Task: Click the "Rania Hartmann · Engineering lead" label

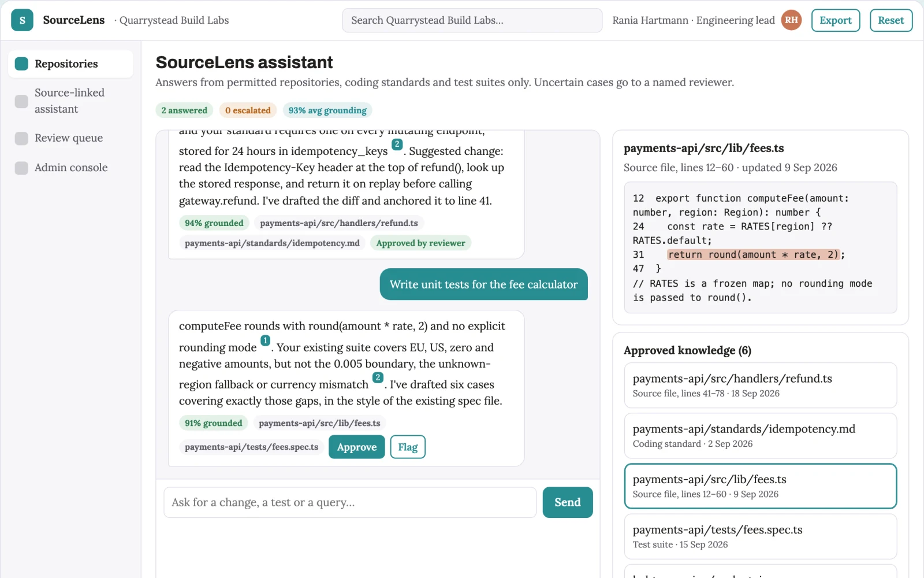Action: 694,20
